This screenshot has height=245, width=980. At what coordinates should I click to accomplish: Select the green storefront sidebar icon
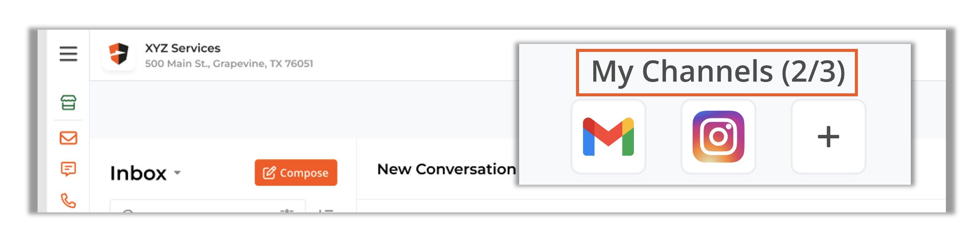click(68, 103)
